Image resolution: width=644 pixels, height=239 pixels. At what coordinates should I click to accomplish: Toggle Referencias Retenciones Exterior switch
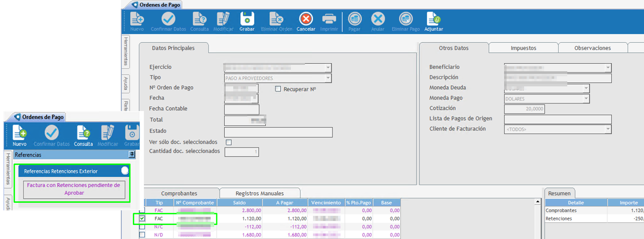coord(125,171)
